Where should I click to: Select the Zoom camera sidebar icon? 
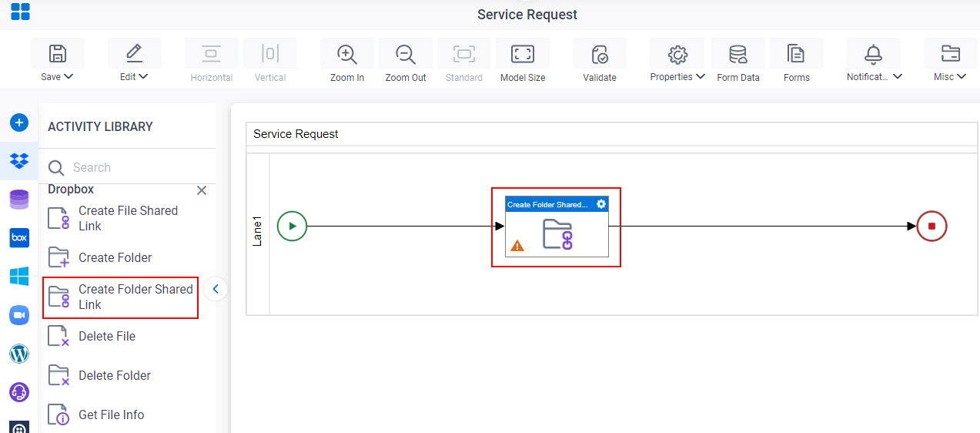point(19,315)
